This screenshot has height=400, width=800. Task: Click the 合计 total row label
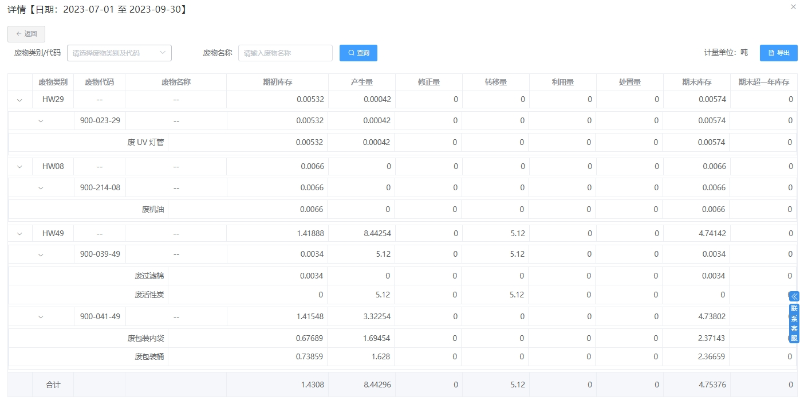[53, 384]
